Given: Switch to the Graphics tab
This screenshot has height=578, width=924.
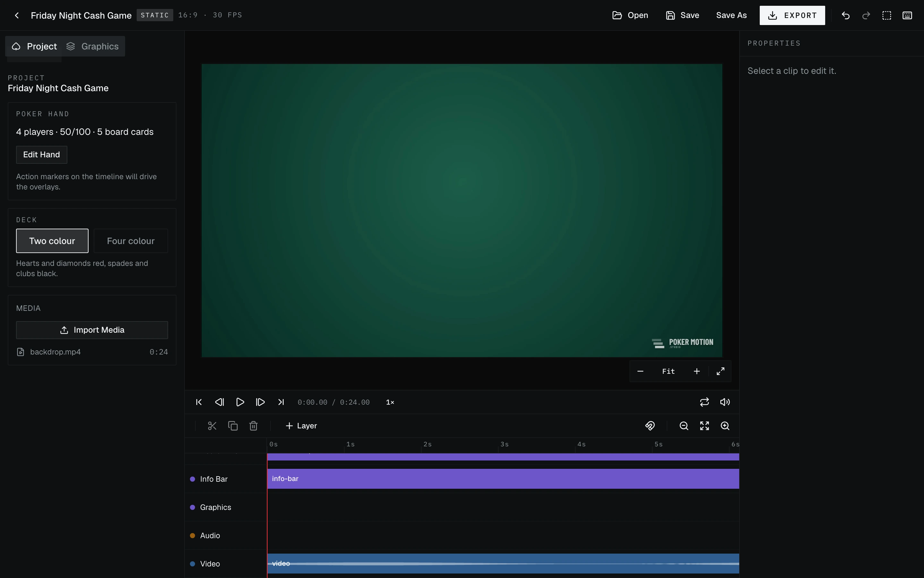Looking at the screenshot, I should pos(93,46).
